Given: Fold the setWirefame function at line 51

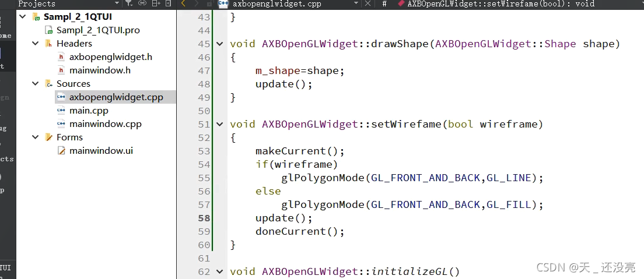Looking at the screenshot, I should tap(220, 124).
